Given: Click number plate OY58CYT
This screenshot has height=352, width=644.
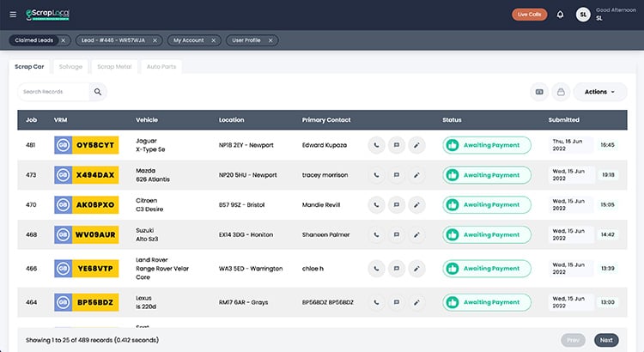Looking at the screenshot, I should (x=87, y=145).
